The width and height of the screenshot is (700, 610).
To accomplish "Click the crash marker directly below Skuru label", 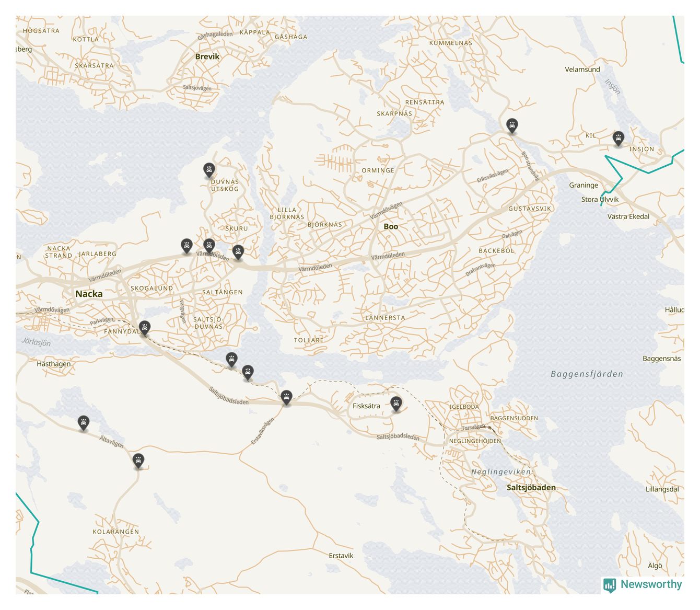I will [238, 251].
